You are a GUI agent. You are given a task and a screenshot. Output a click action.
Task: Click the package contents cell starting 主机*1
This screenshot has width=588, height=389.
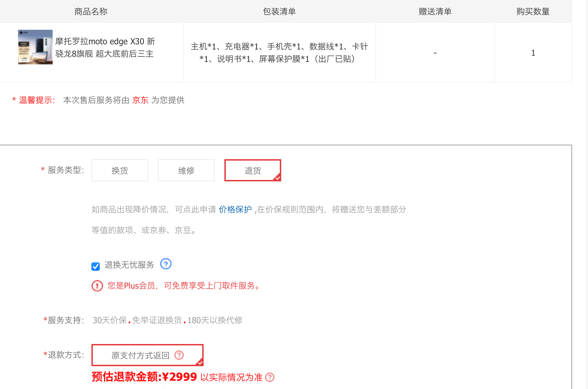(279, 53)
